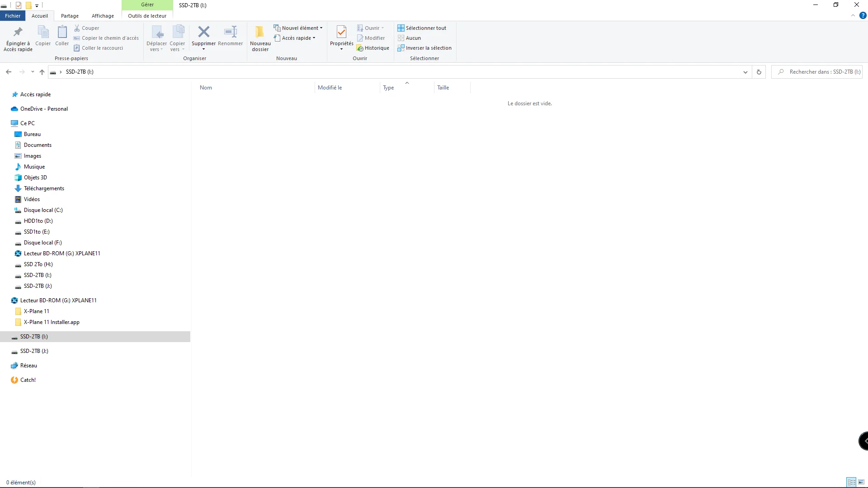This screenshot has height=488, width=868.
Task: Open the Fichier menu
Action: pyautogui.click(x=13, y=16)
